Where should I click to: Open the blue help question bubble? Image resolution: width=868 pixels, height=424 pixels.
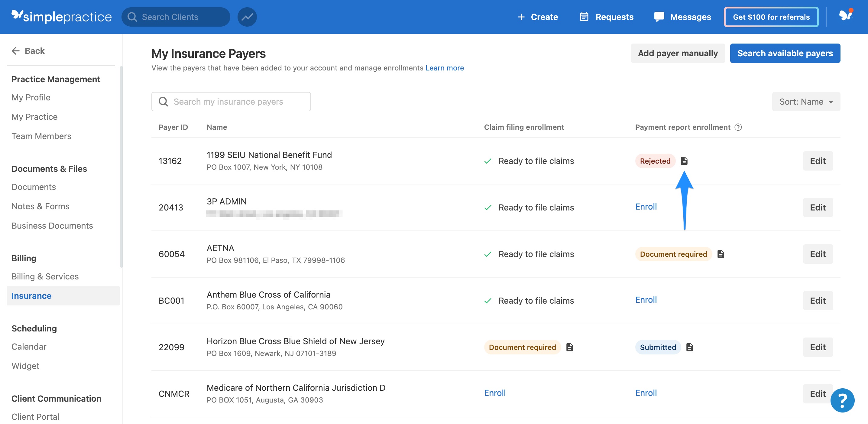click(842, 400)
